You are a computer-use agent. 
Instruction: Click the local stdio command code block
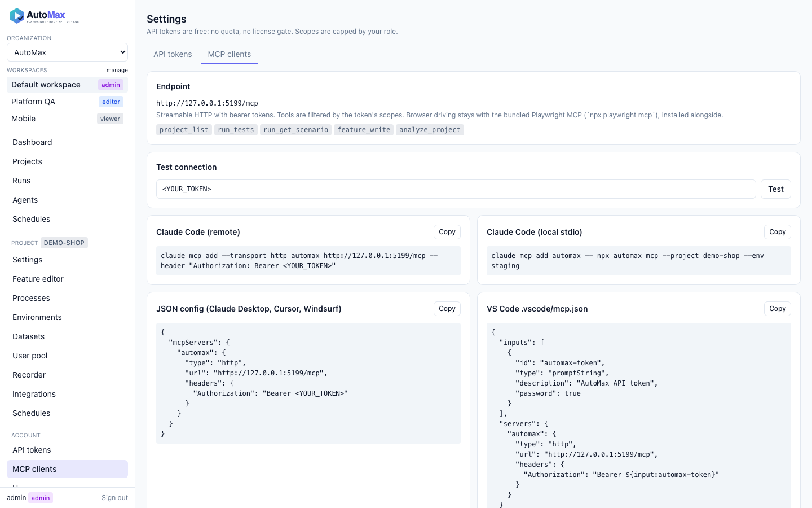[x=639, y=261]
